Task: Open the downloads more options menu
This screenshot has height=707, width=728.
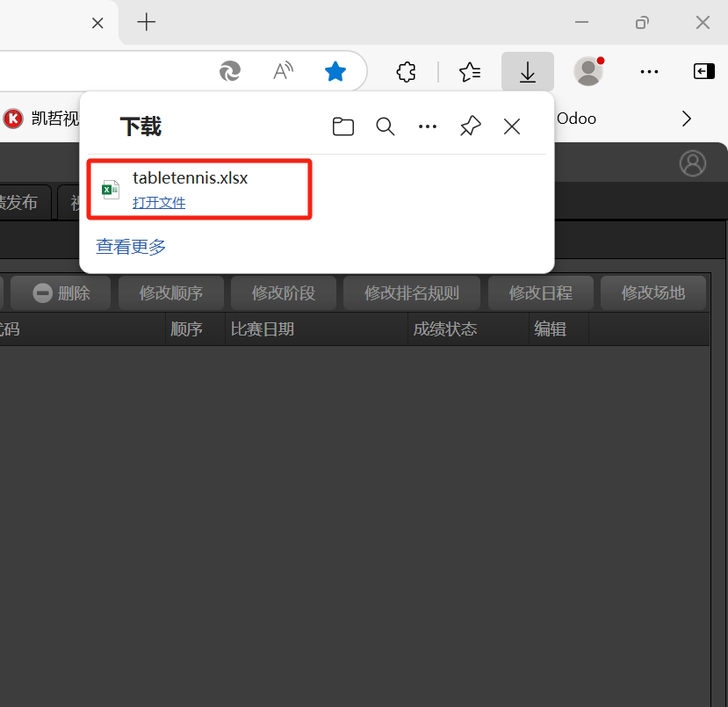Action: [x=428, y=126]
